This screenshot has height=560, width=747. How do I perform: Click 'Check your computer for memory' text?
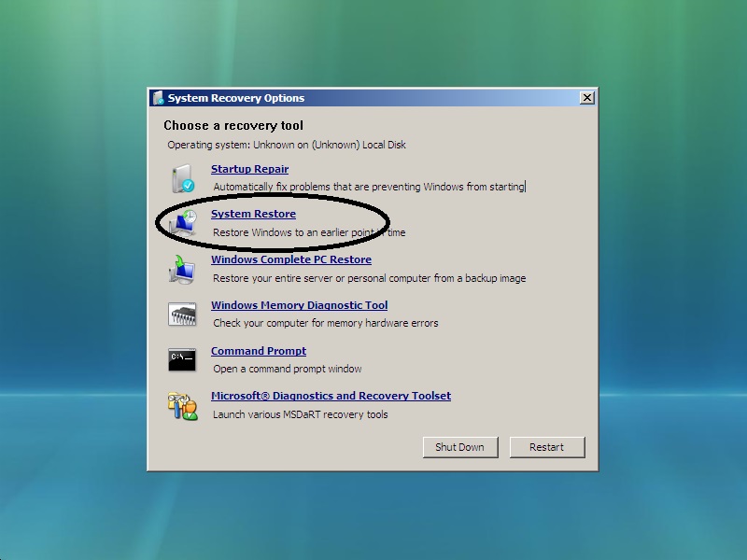[325, 323]
